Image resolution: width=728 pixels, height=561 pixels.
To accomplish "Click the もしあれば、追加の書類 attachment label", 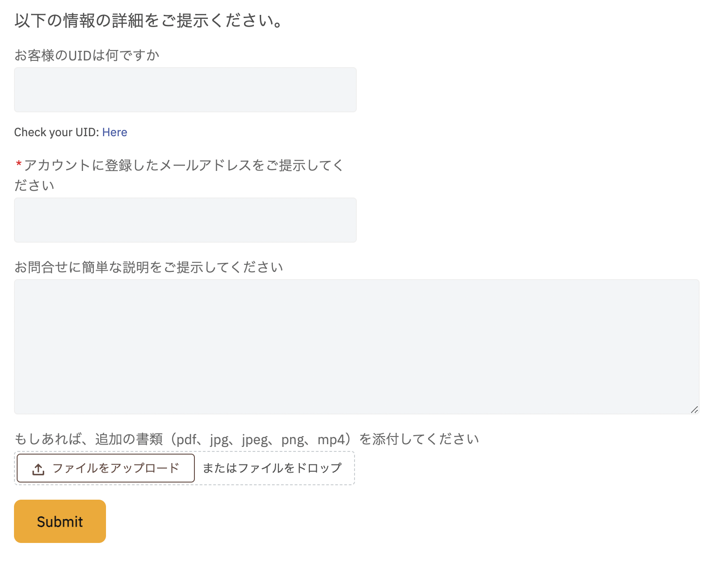I will click(x=246, y=439).
